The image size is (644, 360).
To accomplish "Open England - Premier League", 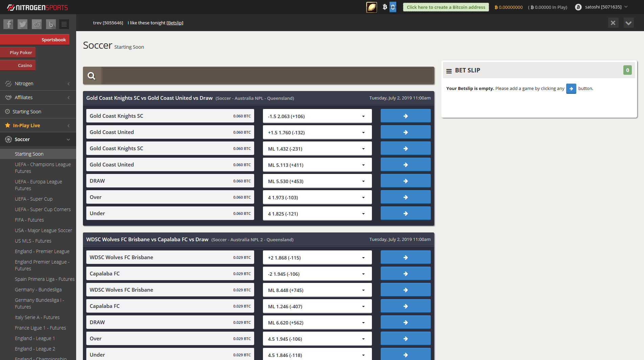I will point(42,251).
